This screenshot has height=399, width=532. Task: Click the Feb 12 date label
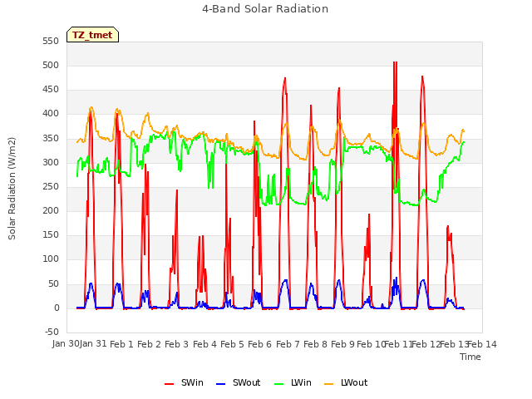(x=426, y=344)
